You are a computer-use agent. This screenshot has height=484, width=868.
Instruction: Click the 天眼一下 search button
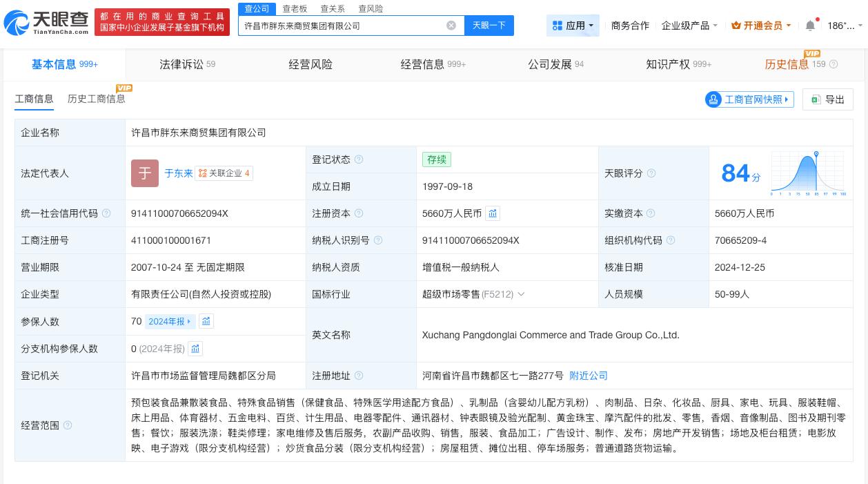coord(489,25)
